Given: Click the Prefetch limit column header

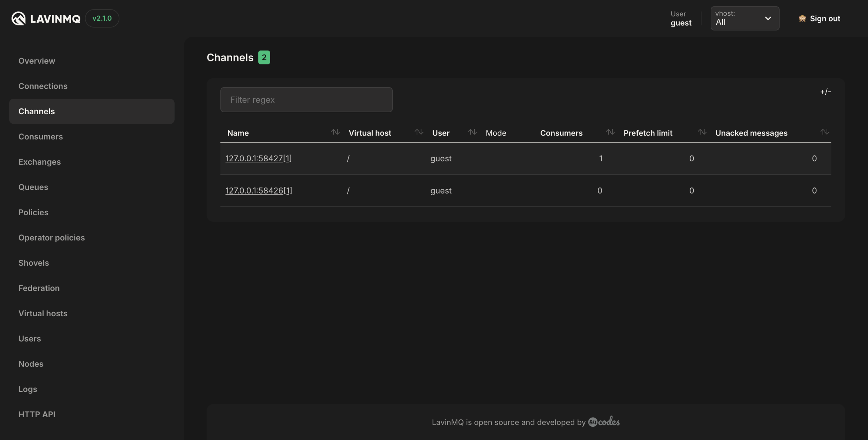Looking at the screenshot, I should 648,133.
